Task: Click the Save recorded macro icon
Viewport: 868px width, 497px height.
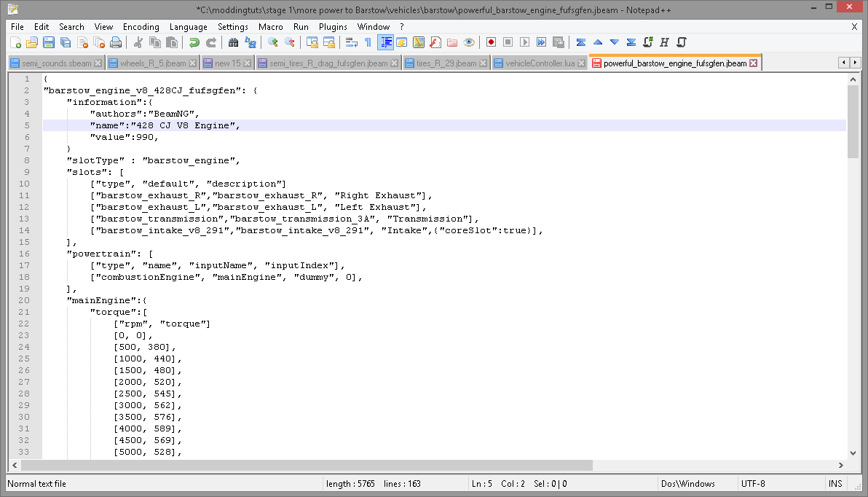Action: point(558,43)
